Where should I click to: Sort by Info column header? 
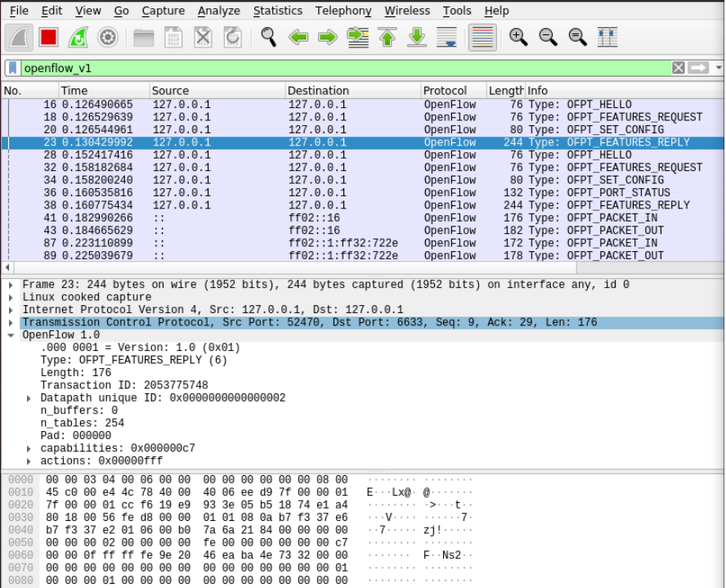(x=625, y=91)
